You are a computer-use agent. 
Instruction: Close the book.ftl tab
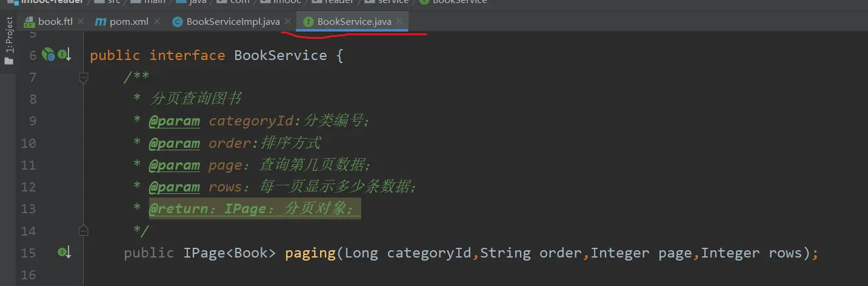tap(82, 21)
